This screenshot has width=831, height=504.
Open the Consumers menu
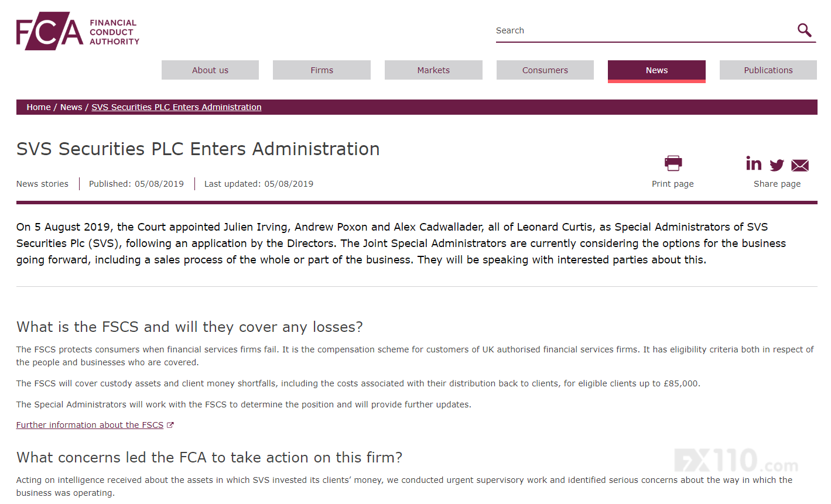point(545,70)
